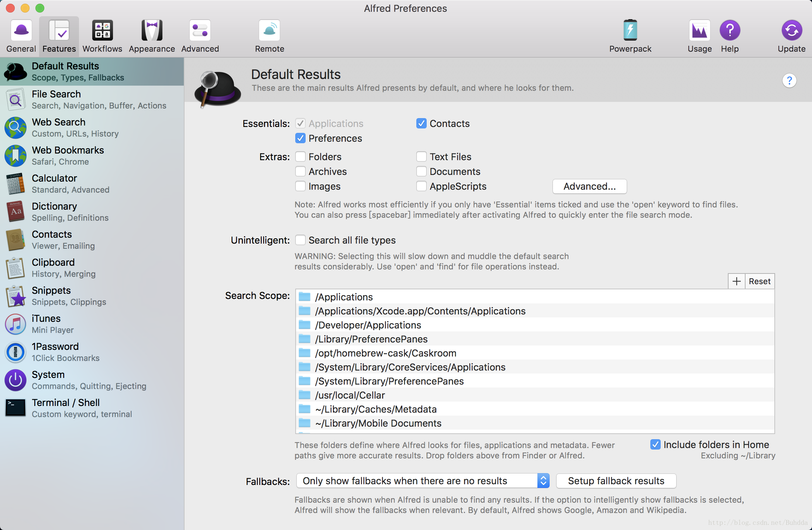Click the Advanced... button
The image size is (812, 530).
(589, 186)
